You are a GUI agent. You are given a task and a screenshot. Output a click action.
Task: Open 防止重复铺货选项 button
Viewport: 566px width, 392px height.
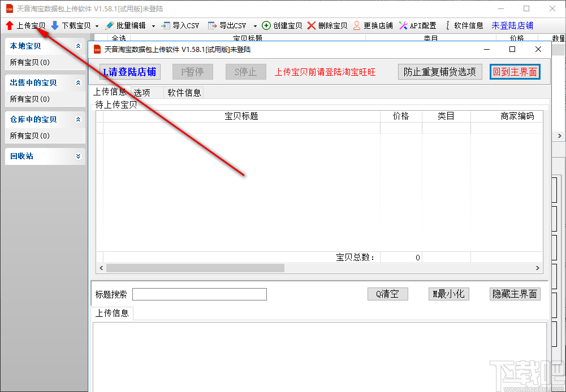(440, 72)
